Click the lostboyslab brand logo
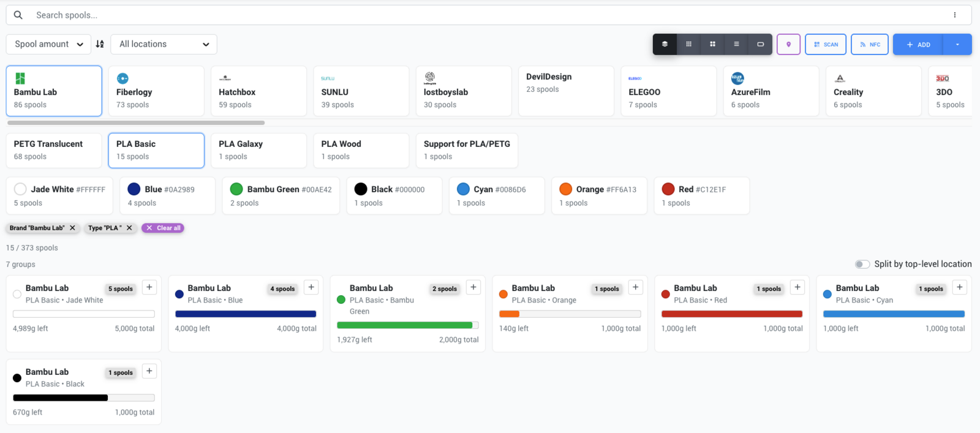The image size is (980, 433). click(430, 78)
